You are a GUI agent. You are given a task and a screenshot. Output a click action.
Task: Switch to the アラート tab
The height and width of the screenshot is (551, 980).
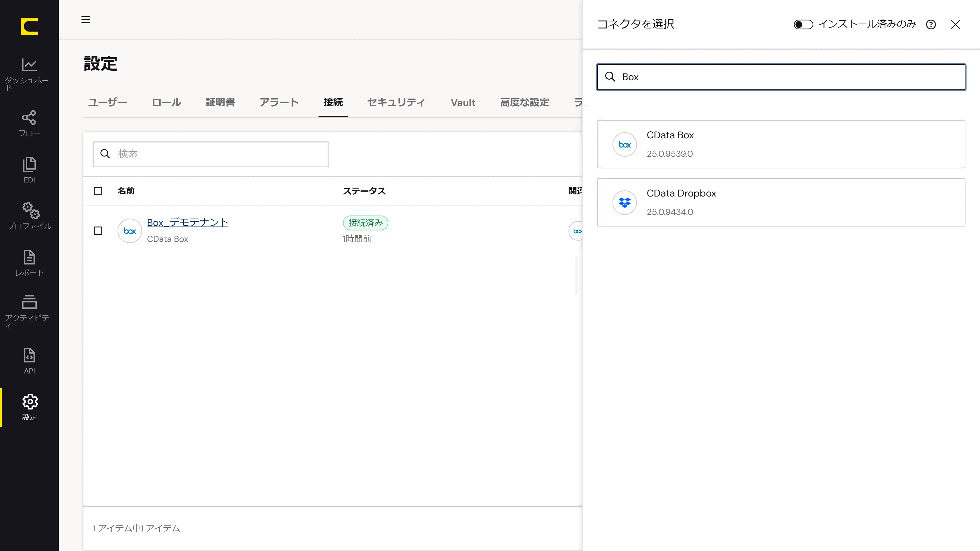coord(279,102)
